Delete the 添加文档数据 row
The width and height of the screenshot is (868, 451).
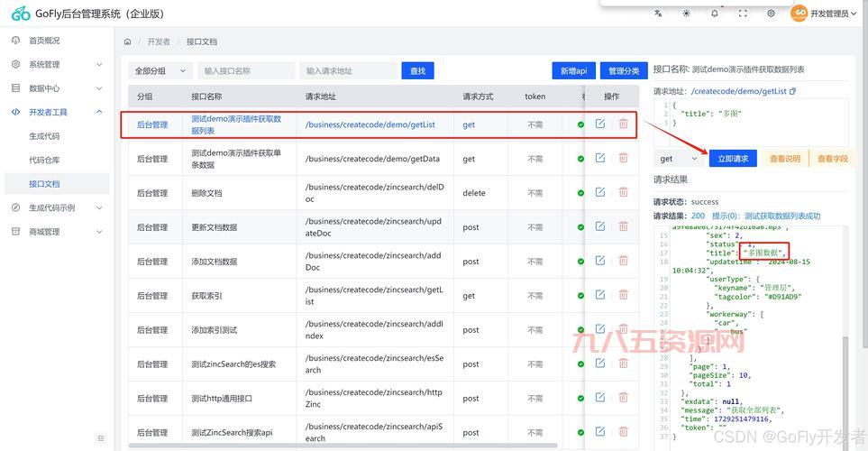click(x=624, y=261)
